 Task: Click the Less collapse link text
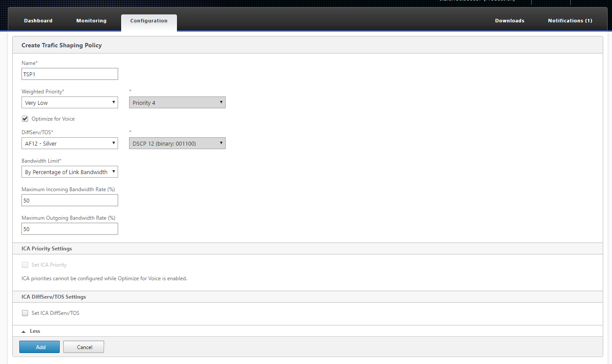pos(35,331)
